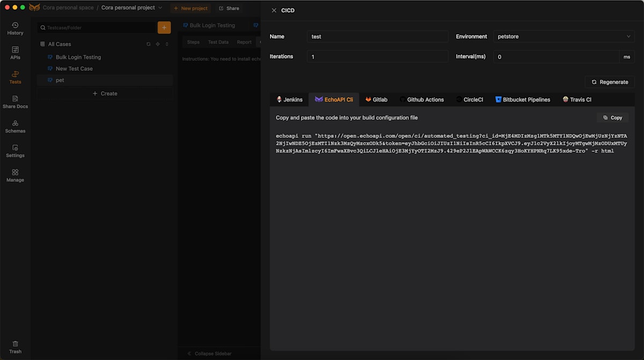The height and width of the screenshot is (360, 644).
Task: Select the Tests sidebar icon
Action: click(x=15, y=78)
